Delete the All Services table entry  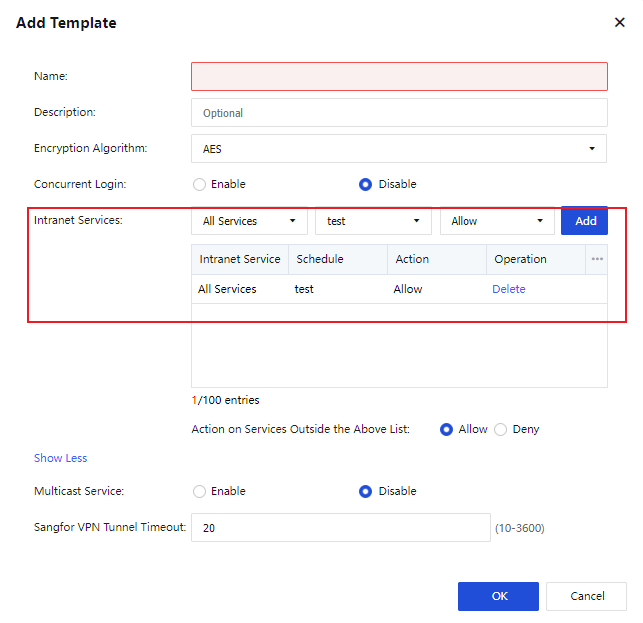click(x=508, y=289)
